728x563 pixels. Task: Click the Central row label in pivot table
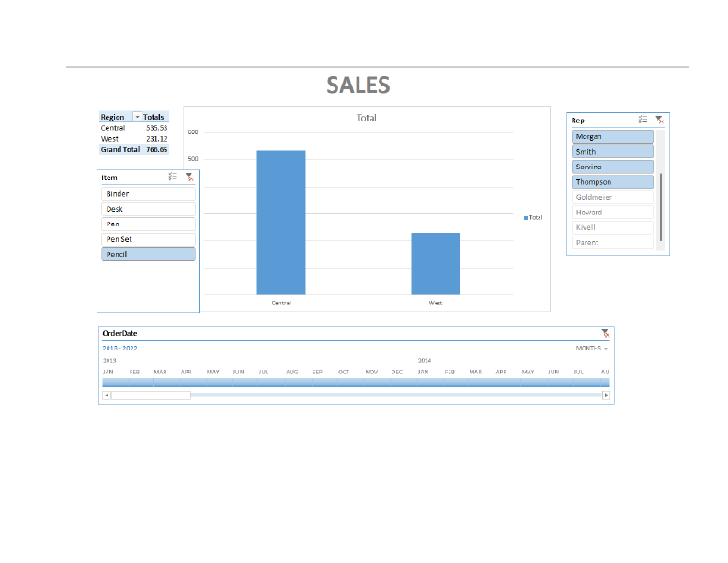pos(113,128)
